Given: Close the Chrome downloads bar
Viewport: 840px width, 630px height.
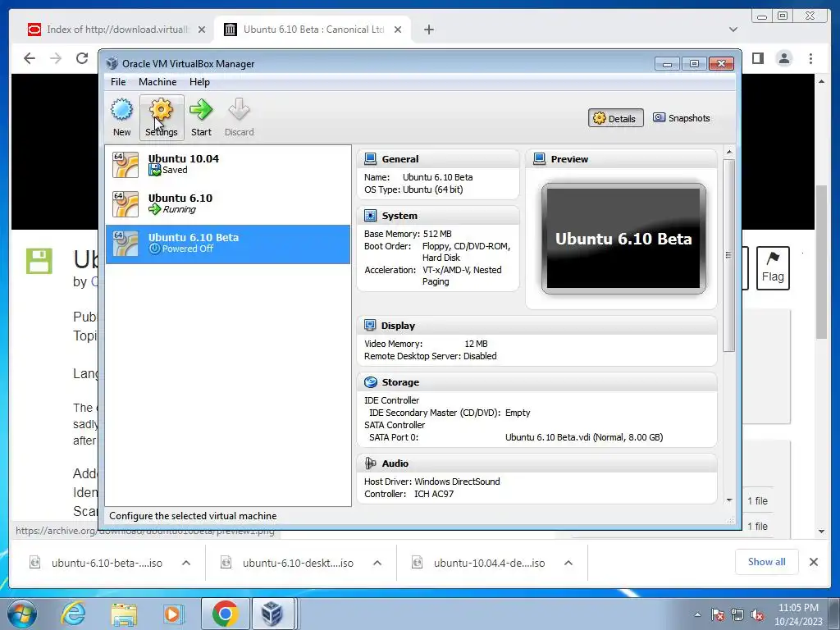Looking at the screenshot, I should [x=813, y=562].
